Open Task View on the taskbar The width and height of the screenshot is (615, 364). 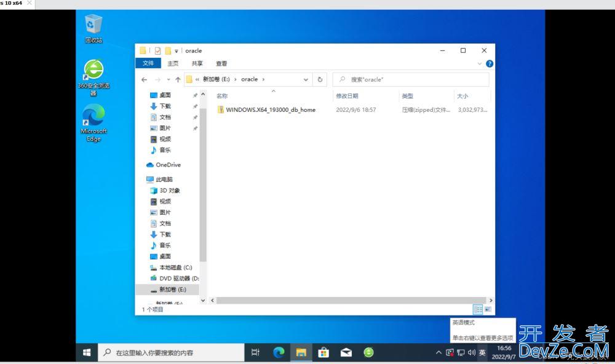(255, 352)
